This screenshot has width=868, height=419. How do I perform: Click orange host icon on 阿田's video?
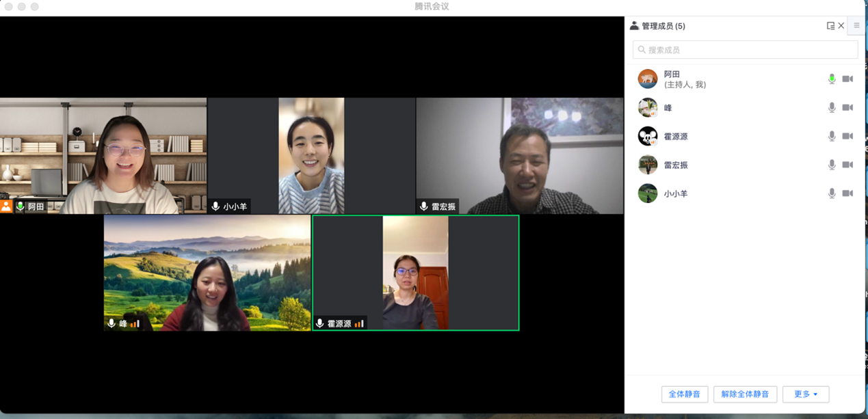coord(6,206)
